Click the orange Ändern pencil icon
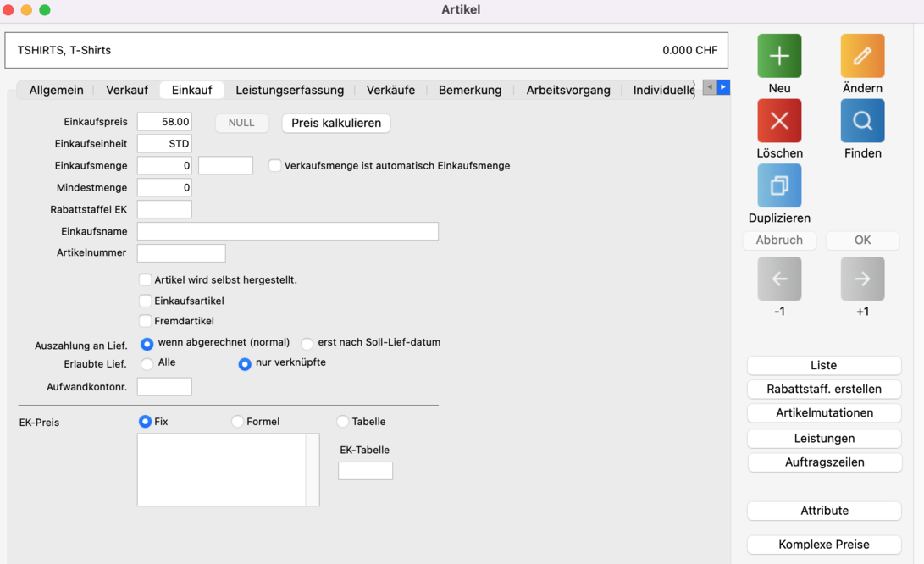924x564 pixels. pyautogui.click(x=862, y=56)
